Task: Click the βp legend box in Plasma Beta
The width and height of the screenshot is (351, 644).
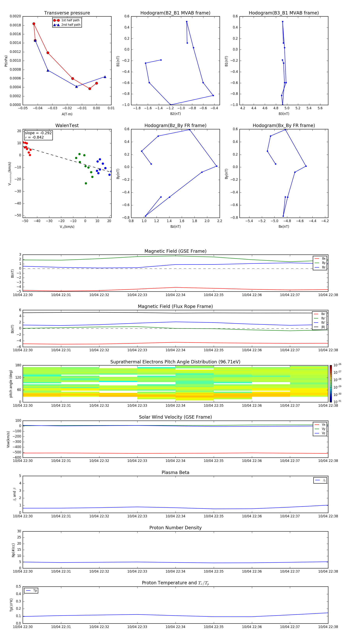Action: 320,480
